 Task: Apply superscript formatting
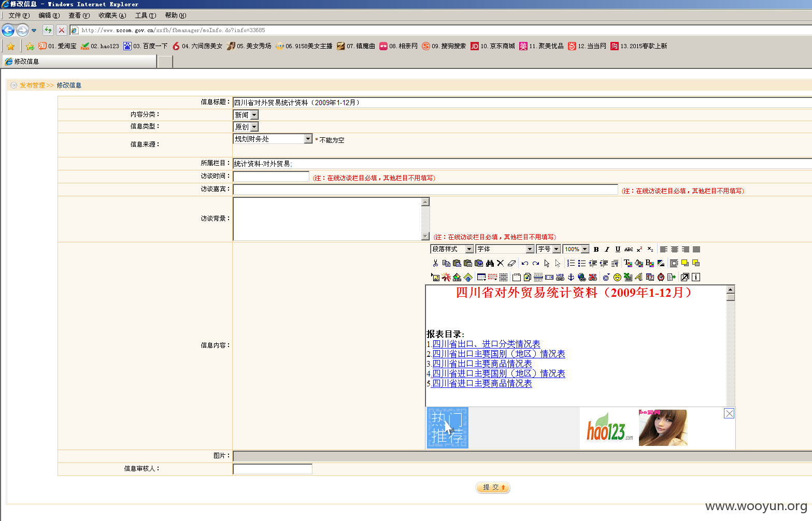point(639,249)
